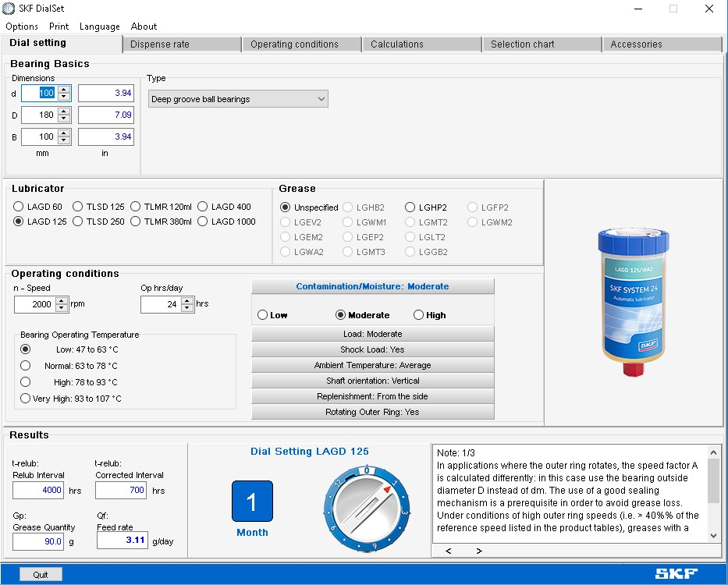Click the SKF DialSet app icon in title bar
This screenshot has height=585, width=728.
(9, 9)
